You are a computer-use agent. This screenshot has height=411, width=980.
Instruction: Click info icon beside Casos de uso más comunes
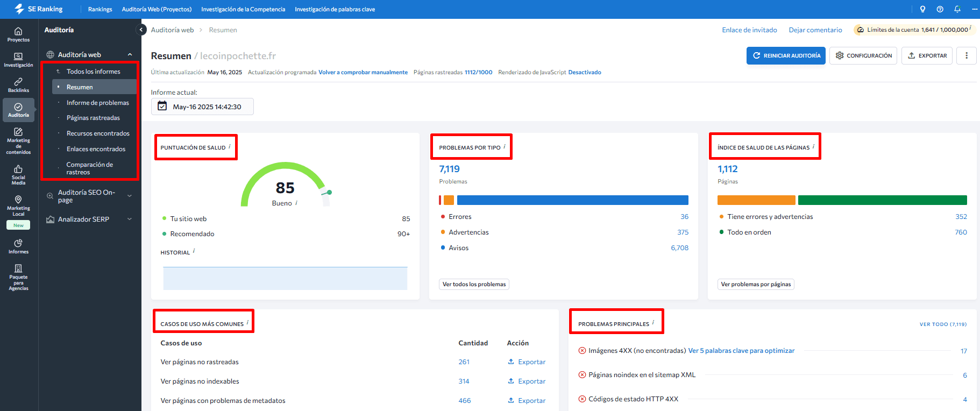pyautogui.click(x=247, y=323)
